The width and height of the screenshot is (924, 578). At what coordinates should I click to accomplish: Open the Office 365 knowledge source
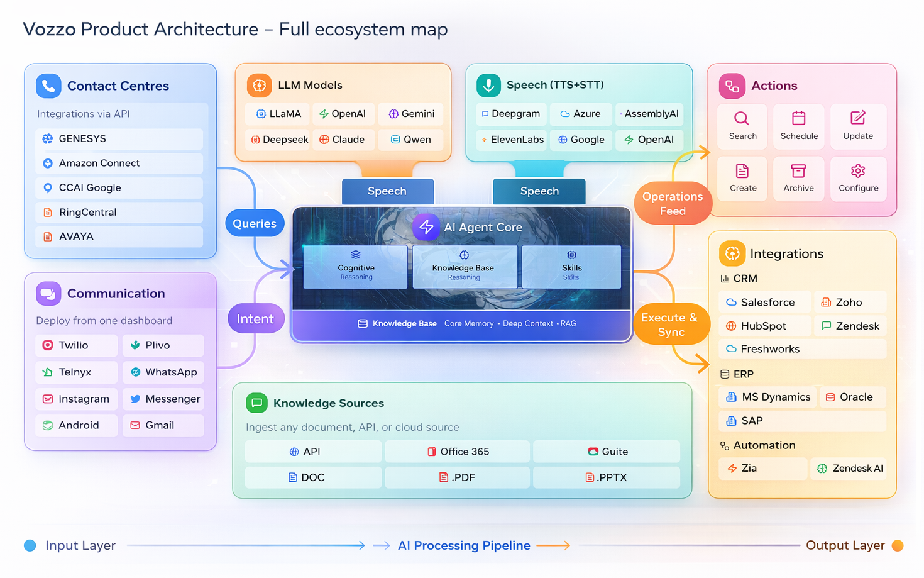[458, 452]
